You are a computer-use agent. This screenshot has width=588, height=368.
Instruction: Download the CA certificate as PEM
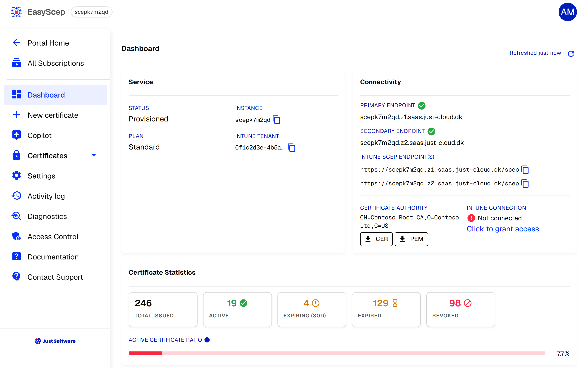[411, 239]
